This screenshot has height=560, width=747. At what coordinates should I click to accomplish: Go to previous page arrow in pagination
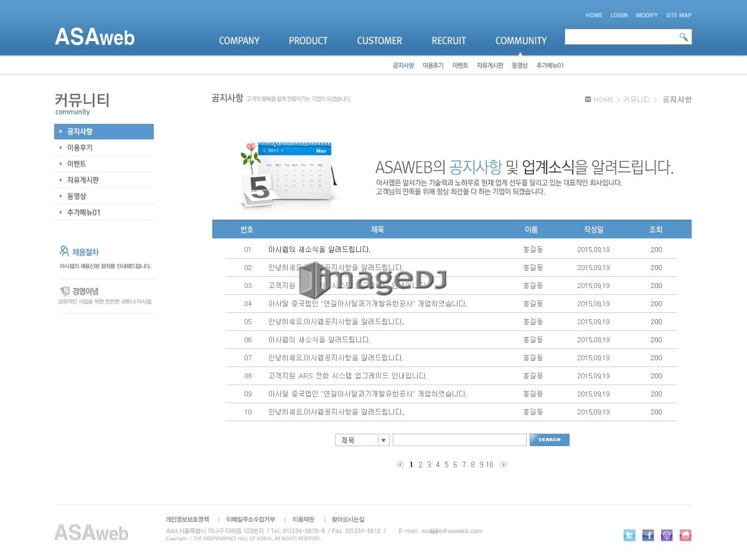400,465
